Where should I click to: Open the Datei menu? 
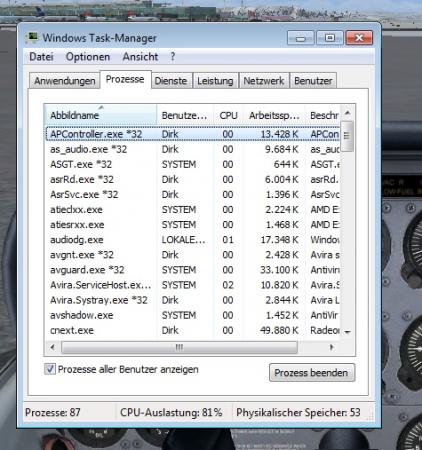point(41,57)
